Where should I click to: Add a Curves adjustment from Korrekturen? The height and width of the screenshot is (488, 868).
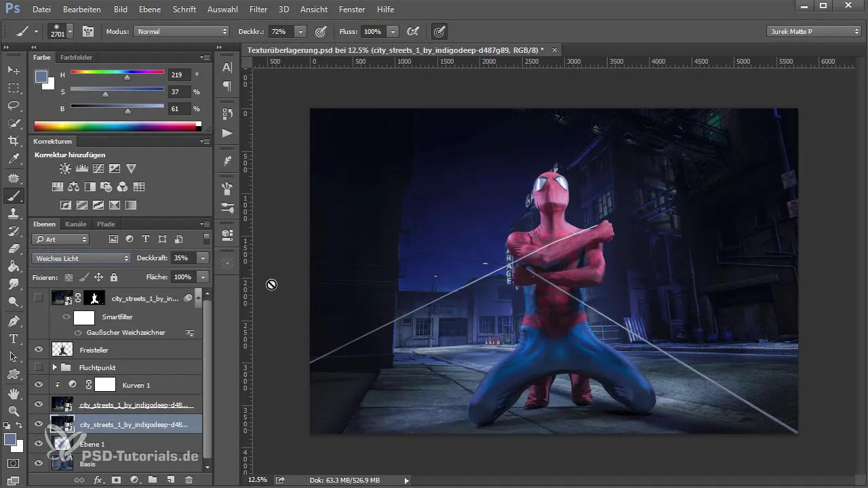point(98,169)
